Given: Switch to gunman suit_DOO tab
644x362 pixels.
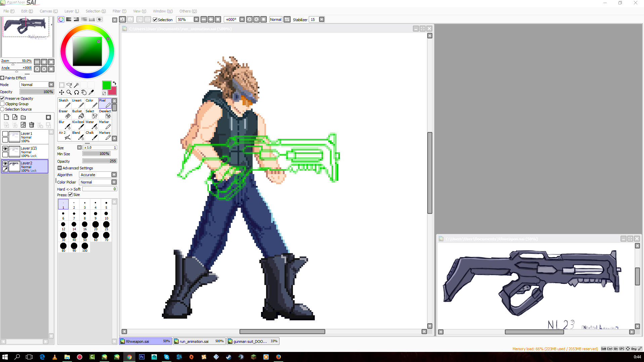Looking at the screenshot, I should click(x=253, y=341).
